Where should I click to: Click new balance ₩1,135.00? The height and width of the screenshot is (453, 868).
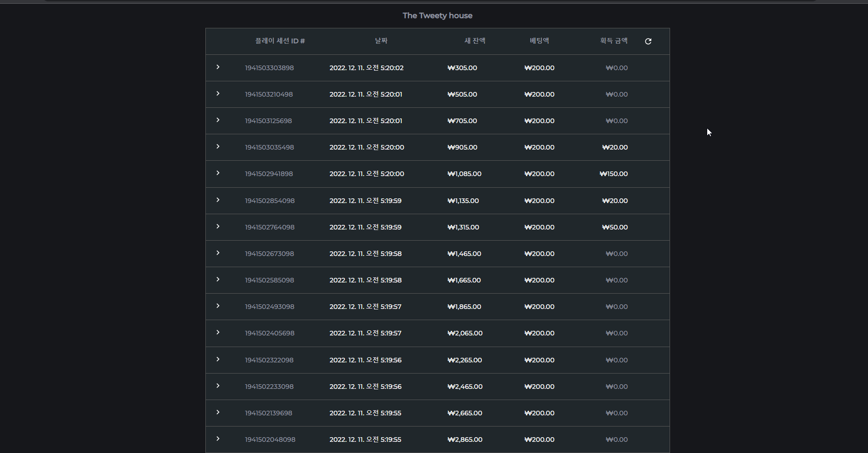pyautogui.click(x=463, y=201)
